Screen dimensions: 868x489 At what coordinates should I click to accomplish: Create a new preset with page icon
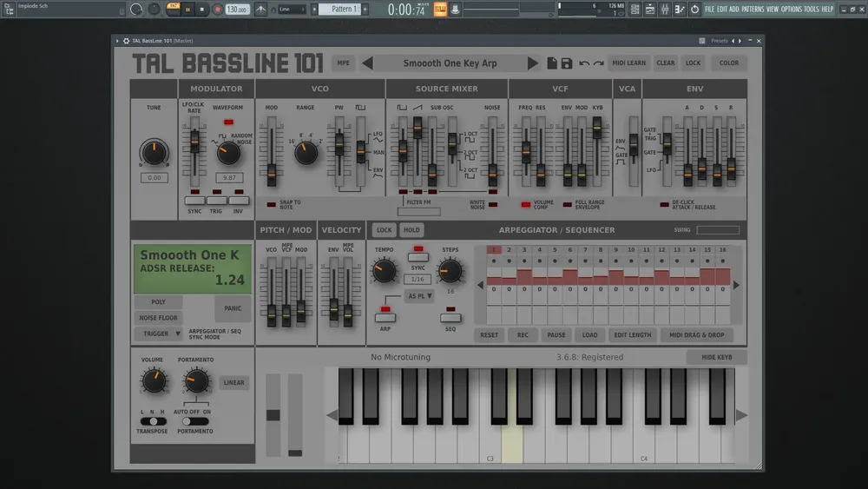[x=552, y=63]
